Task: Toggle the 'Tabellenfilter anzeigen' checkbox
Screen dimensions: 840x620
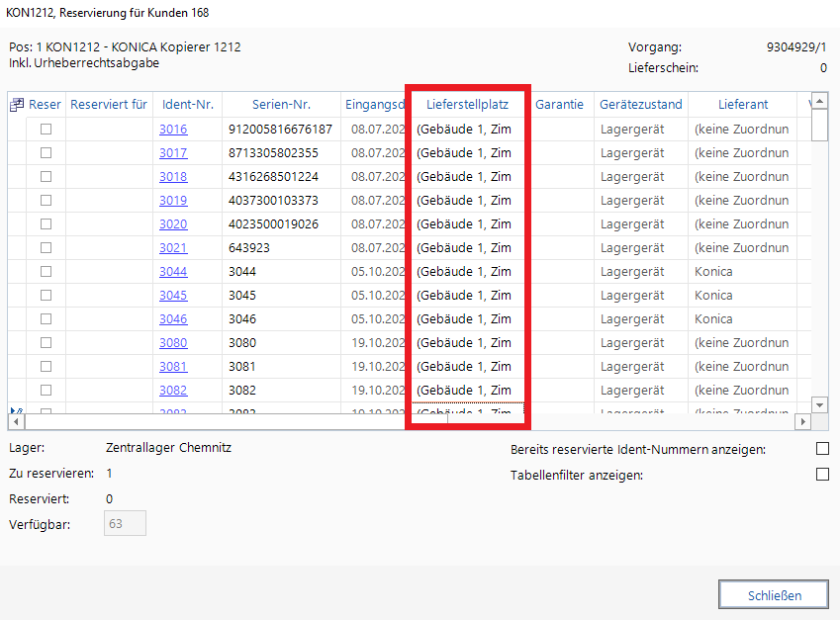Action: pos(821,475)
